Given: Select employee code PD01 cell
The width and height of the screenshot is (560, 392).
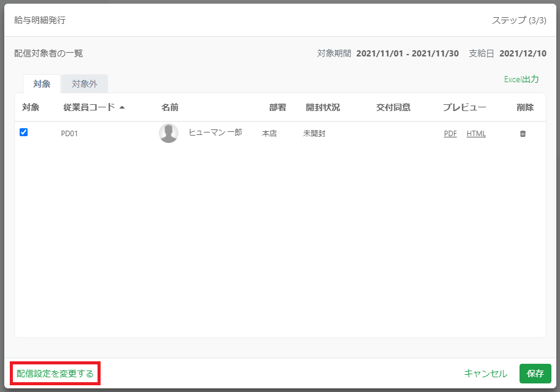Looking at the screenshot, I should [69, 134].
